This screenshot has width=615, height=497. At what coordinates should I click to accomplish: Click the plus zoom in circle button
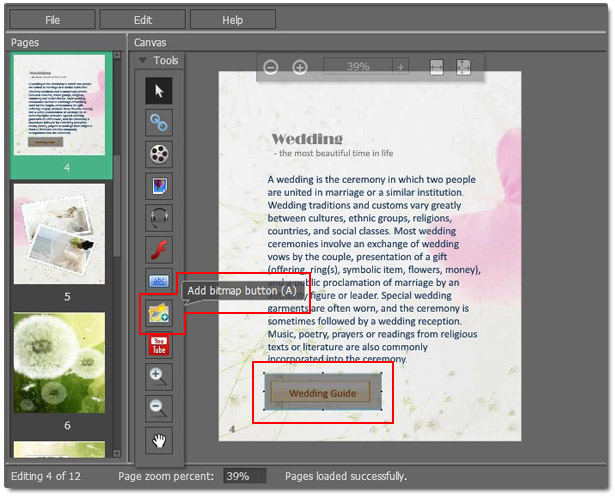pyautogui.click(x=300, y=67)
